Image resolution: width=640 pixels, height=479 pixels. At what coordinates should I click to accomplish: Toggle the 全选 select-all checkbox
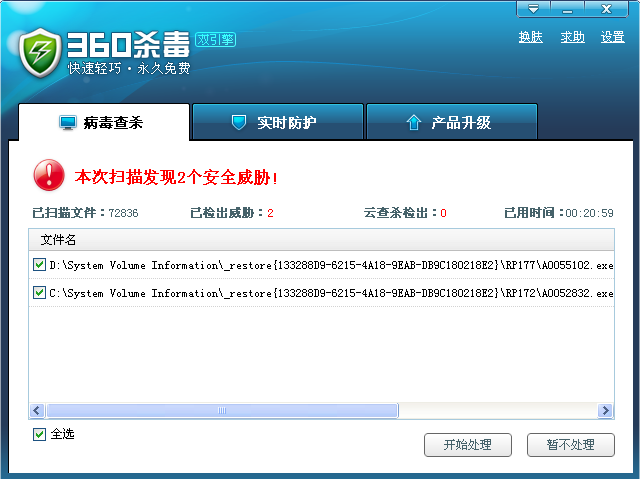point(39,435)
